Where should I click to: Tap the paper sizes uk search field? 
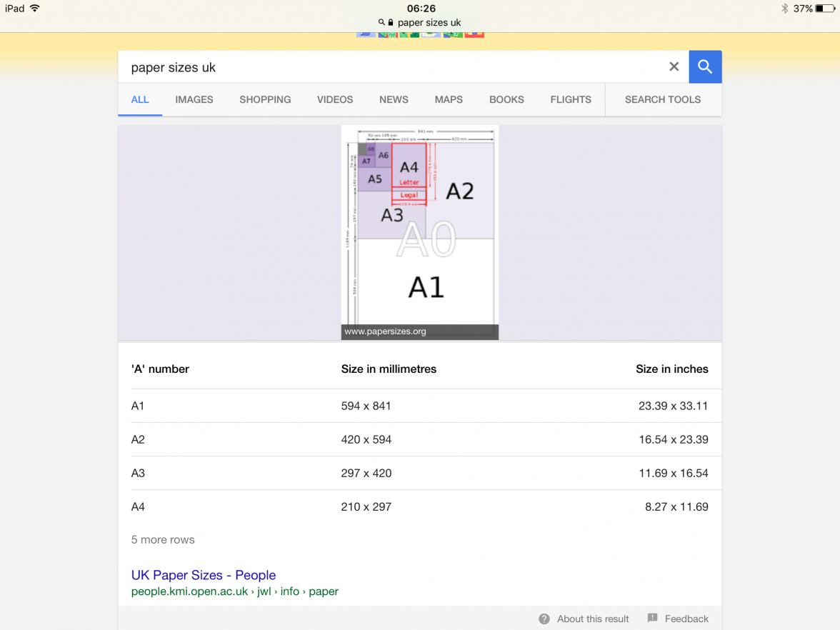(393, 67)
